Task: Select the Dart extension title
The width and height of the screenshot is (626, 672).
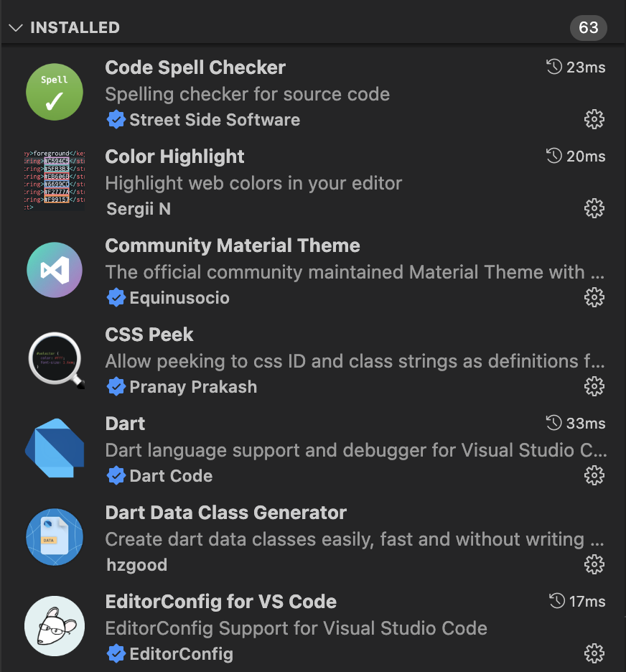Action: 125,424
